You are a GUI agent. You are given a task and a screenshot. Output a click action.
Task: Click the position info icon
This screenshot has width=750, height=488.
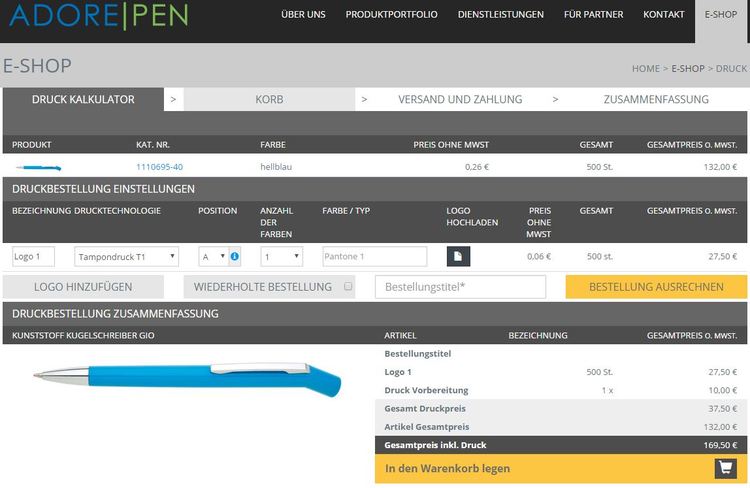(235, 256)
